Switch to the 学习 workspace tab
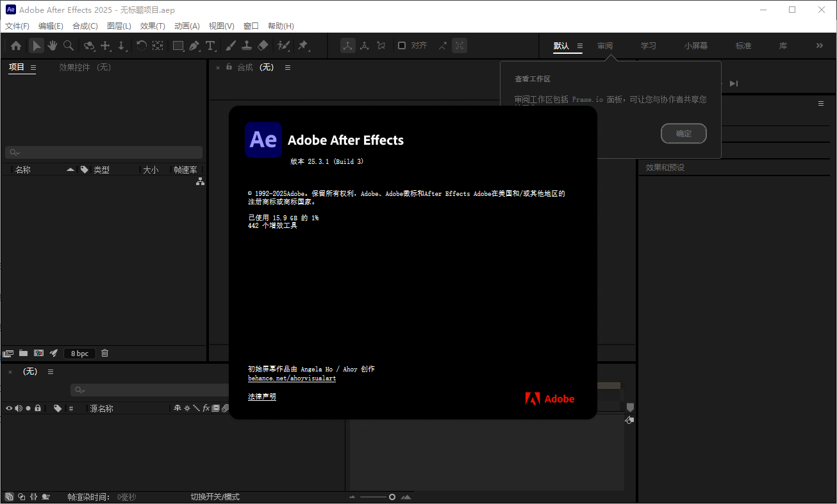This screenshot has width=837, height=504. pos(649,46)
